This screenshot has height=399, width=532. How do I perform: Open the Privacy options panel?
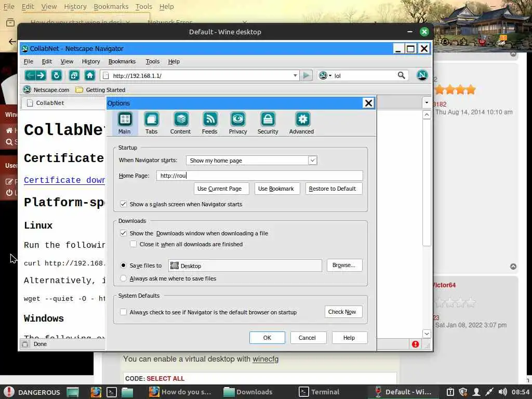point(238,123)
